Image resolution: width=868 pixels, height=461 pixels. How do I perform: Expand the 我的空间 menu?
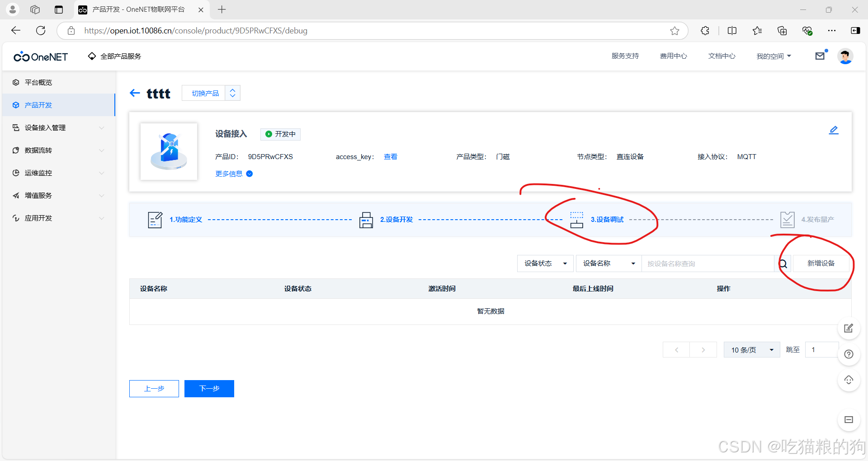774,56
